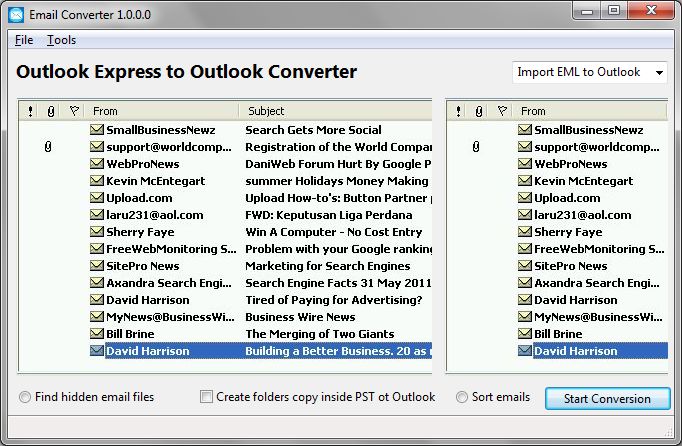This screenshot has height=446, width=682.
Task: Select 'Search Gets More Social' subject
Action: [313, 130]
